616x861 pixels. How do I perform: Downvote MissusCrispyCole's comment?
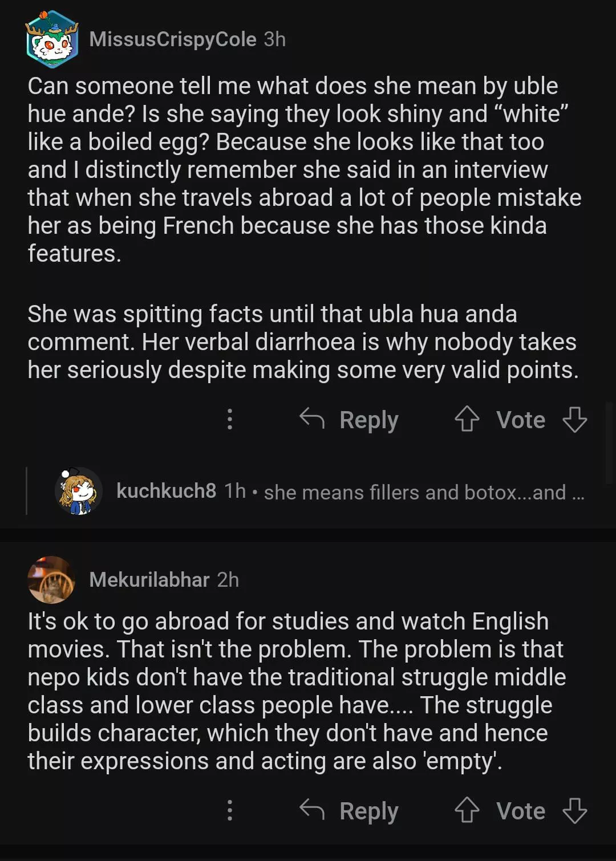coord(574,420)
